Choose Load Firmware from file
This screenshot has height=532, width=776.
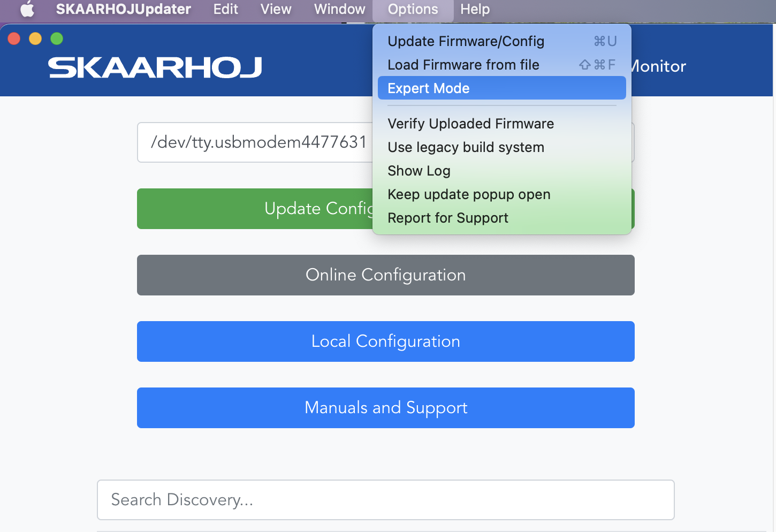click(502, 65)
